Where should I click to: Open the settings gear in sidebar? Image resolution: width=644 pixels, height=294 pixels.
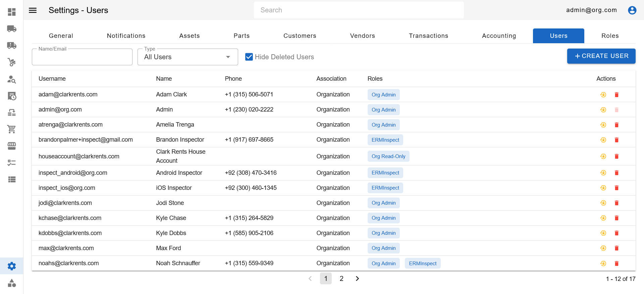point(12,266)
